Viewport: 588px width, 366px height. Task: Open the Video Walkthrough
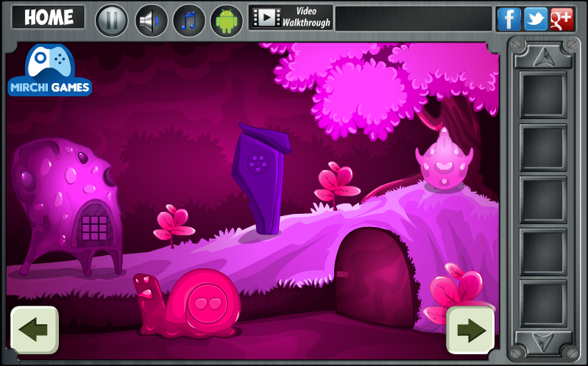(291, 17)
